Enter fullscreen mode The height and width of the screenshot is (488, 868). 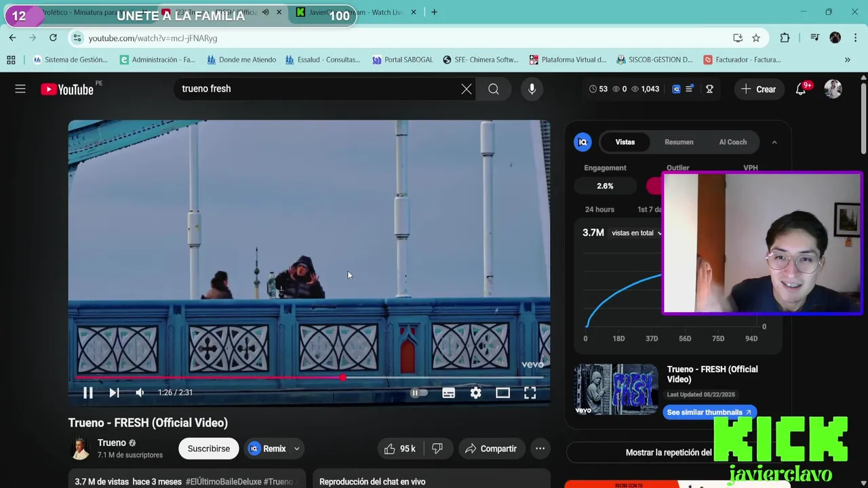[530, 392]
